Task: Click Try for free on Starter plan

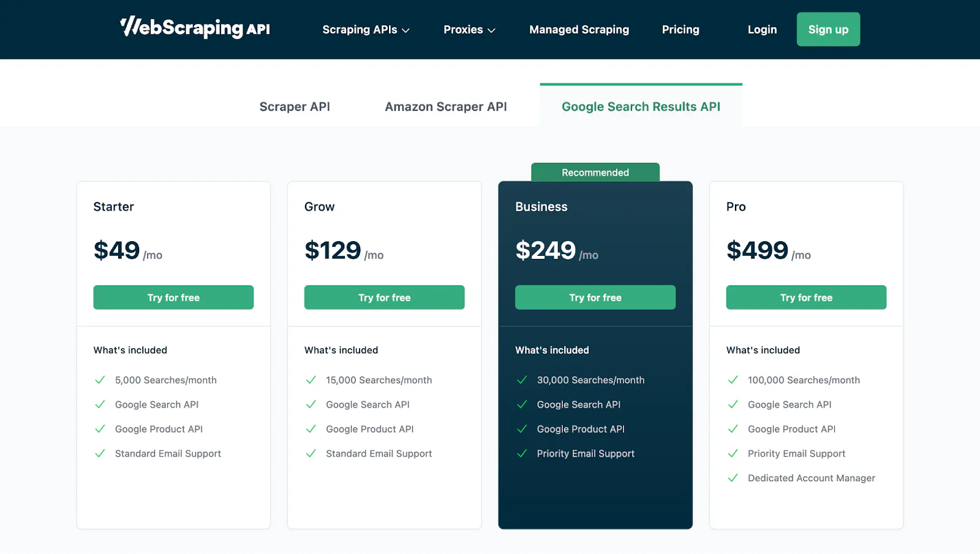Action: tap(173, 298)
